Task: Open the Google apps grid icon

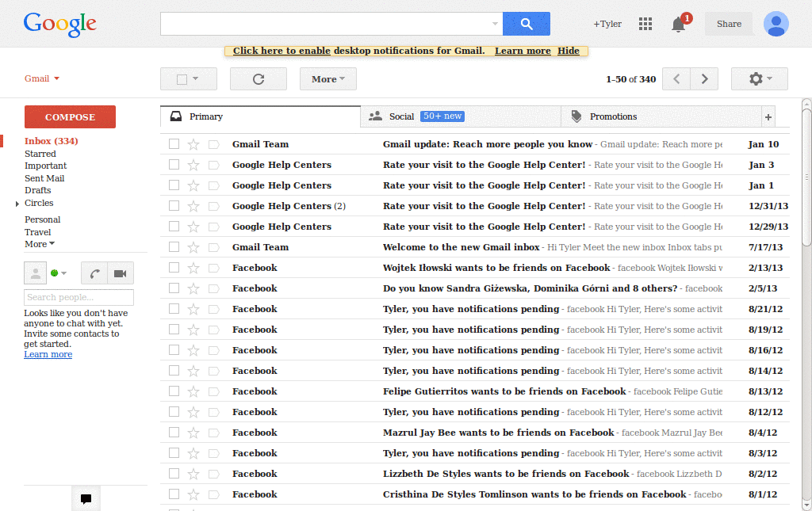Action: tap(645, 24)
